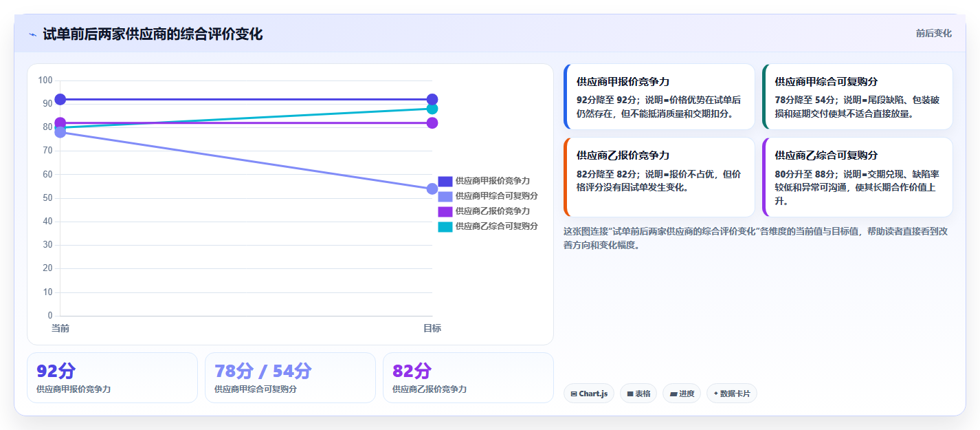Toggle legend entry 供应商乙报价竞争力
The height and width of the screenshot is (430, 980).
[484, 211]
